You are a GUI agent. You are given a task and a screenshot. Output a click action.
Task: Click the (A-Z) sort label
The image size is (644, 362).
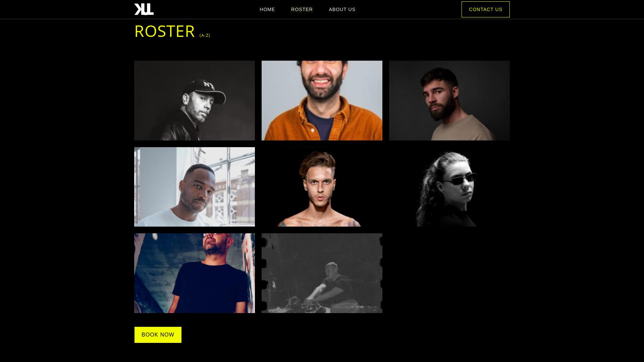coord(205,36)
